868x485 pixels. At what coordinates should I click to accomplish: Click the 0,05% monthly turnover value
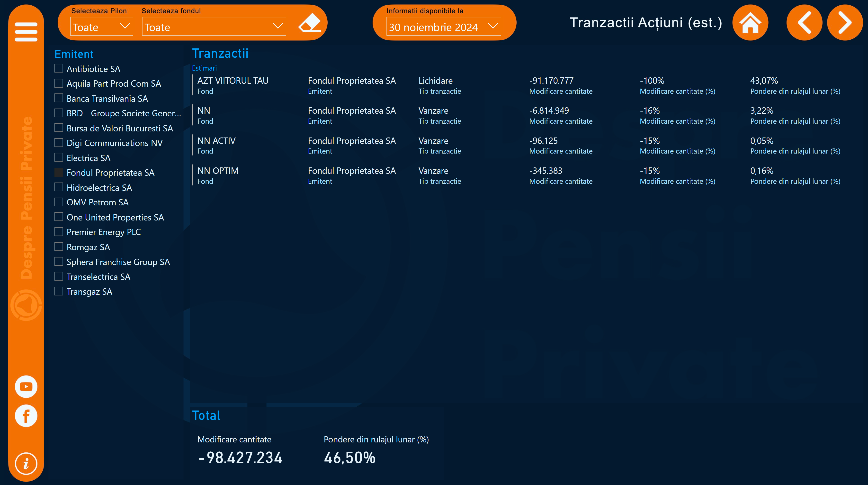coord(761,141)
